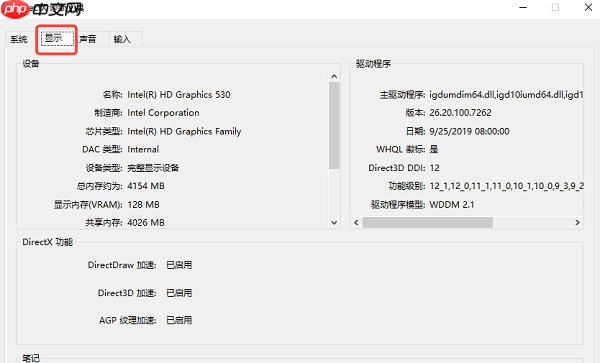
Task: Click the horizontal scrollbar track right of the thumb
Action: [x=532, y=223]
